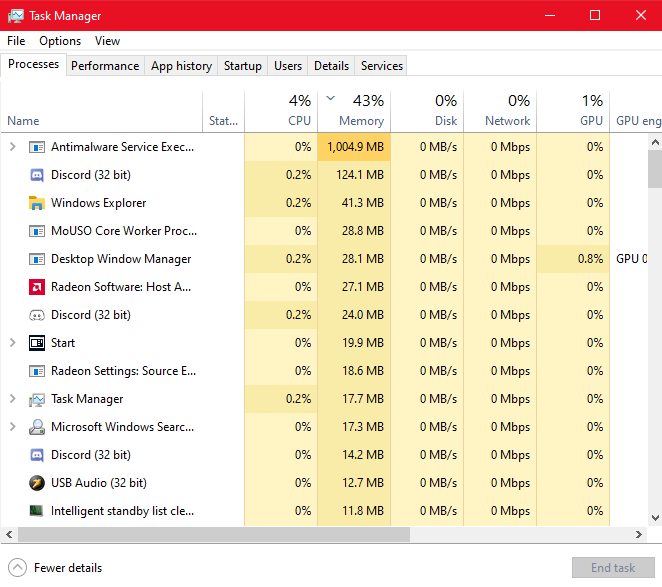Click the Microsoft Windows Search icon
The height and width of the screenshot is (587, 662).
pos(37,427)
